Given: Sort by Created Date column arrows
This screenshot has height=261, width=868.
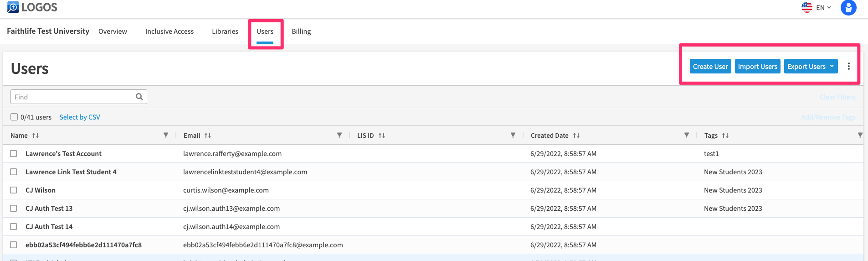Looking at the screenshot, I should 576,136.
